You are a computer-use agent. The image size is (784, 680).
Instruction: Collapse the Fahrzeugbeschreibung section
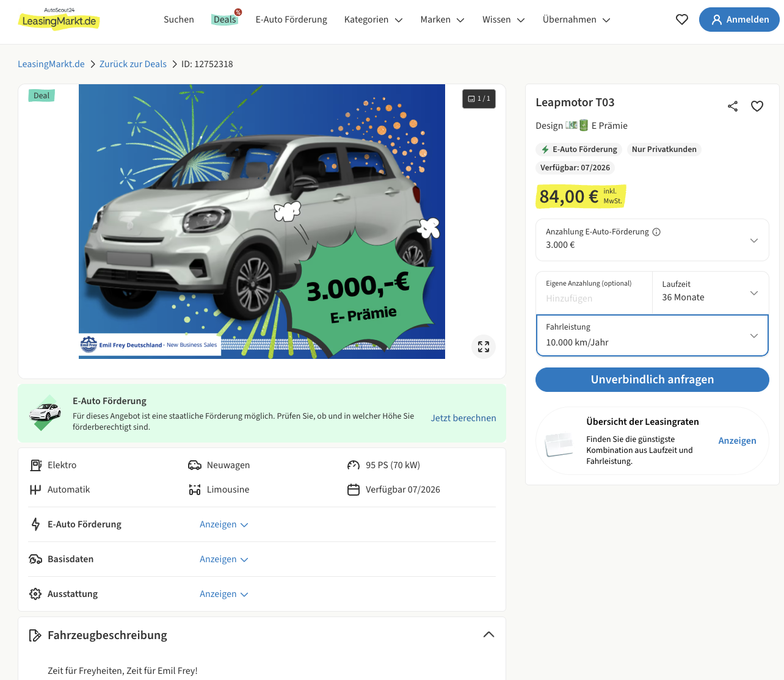click(488, 635)
